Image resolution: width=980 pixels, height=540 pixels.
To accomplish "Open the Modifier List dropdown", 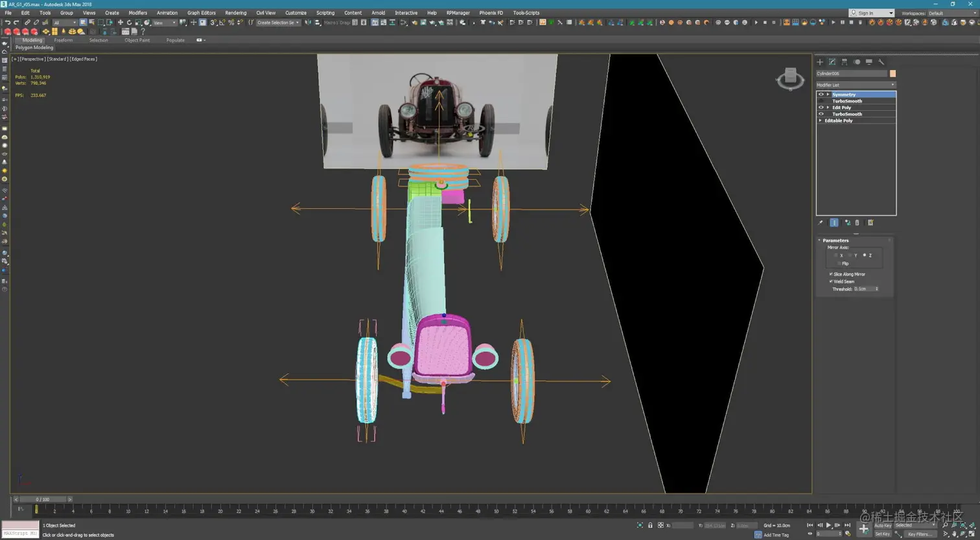I will [x=856, y=85].
